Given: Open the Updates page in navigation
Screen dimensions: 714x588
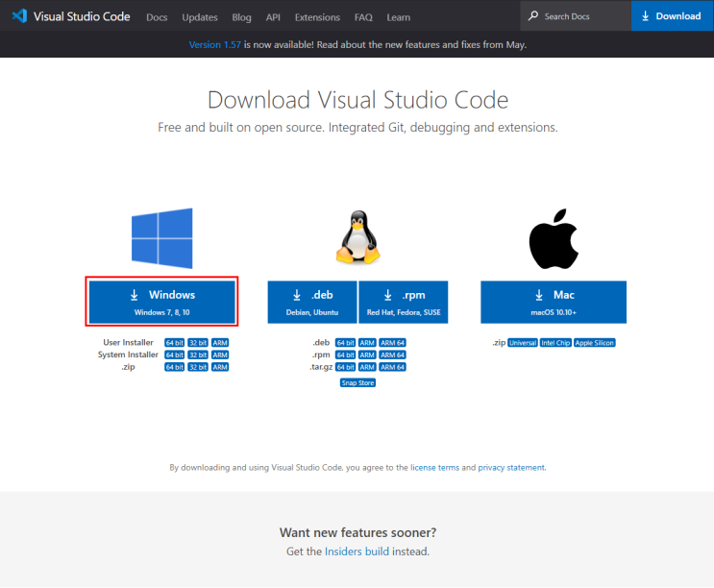Looking at the screenshot, I should (200, 17).
